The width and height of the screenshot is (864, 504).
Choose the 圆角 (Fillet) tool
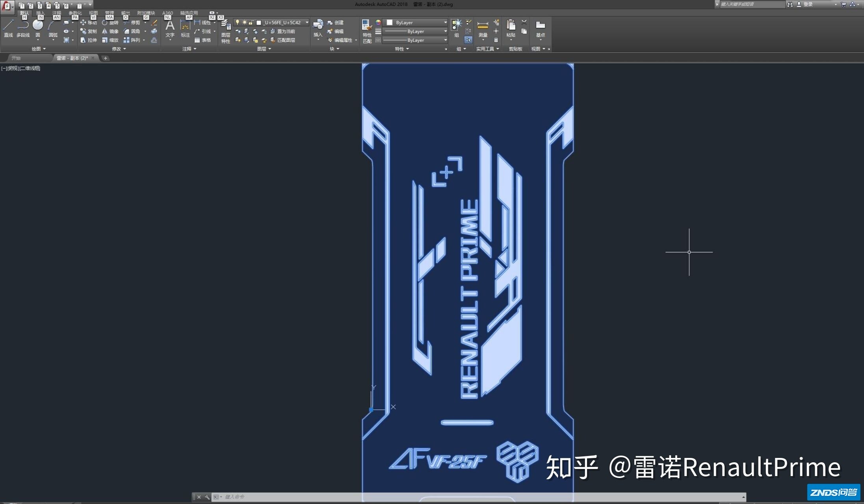coord(132,31)
